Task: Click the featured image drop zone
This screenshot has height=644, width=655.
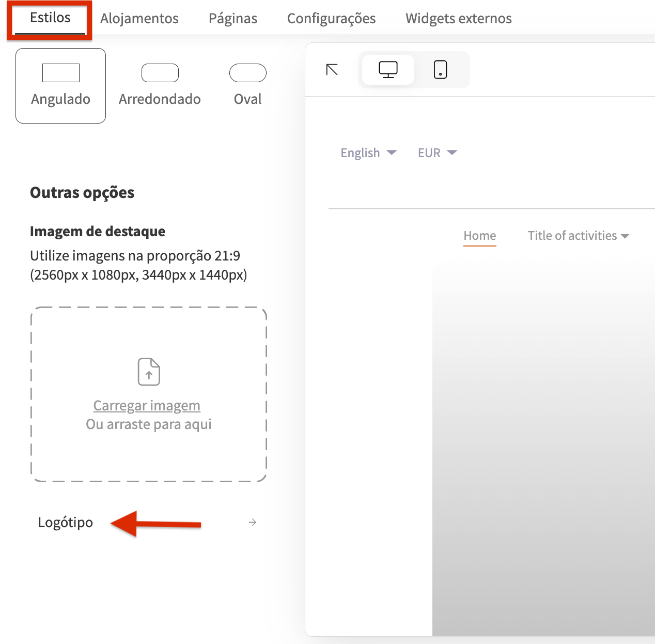Action: pyautogui.click(x=149, y=395)
